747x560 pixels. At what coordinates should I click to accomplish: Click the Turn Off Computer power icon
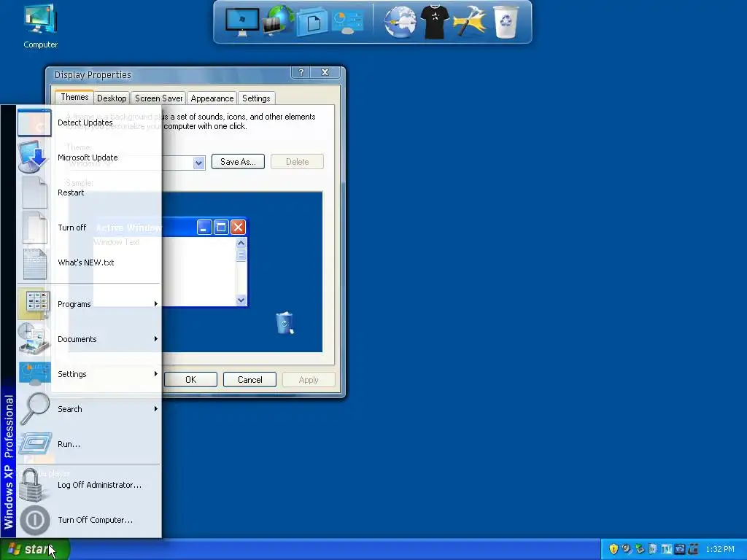click(x=35, y=520)
